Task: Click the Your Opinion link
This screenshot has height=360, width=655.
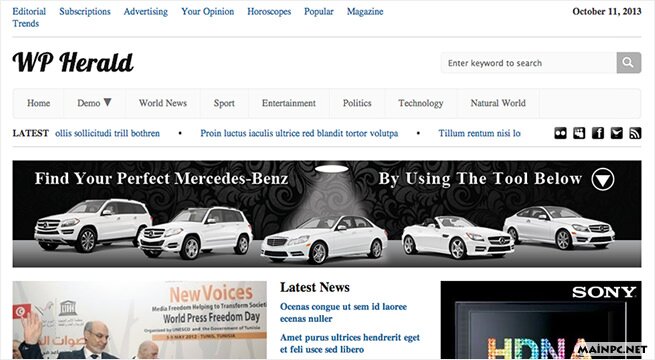Action: coord(208,11)
